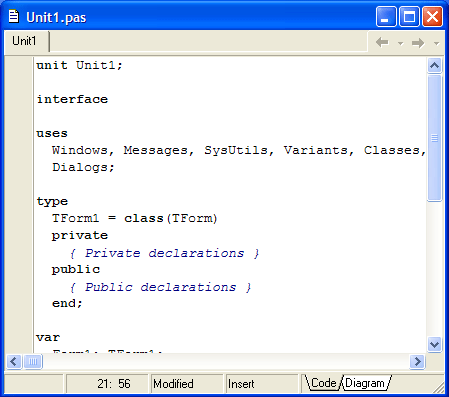Click the cursor position 21: 56 panel

pos(107,384)
